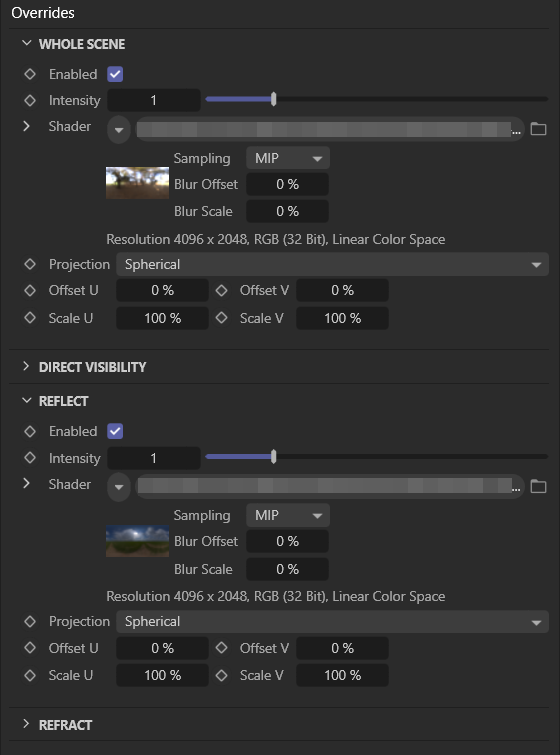
Task: Open Reflect Sampling MIP dropdown
Action: (288, 515)
